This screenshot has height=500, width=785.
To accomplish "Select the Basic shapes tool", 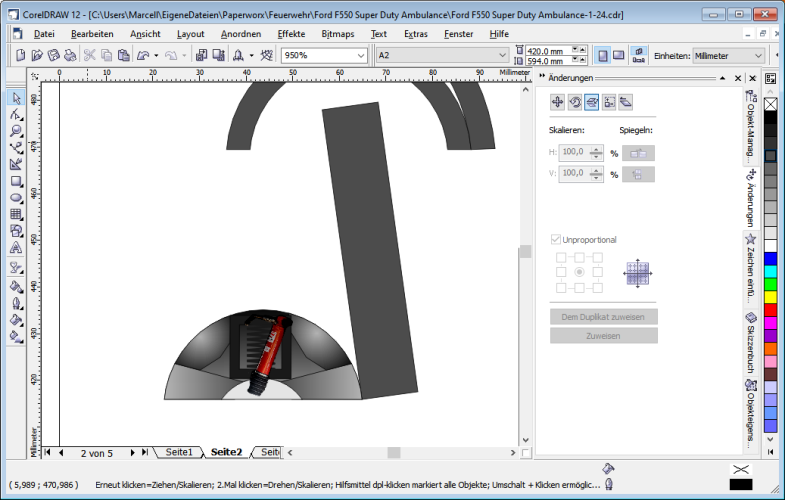I will 16,231.
